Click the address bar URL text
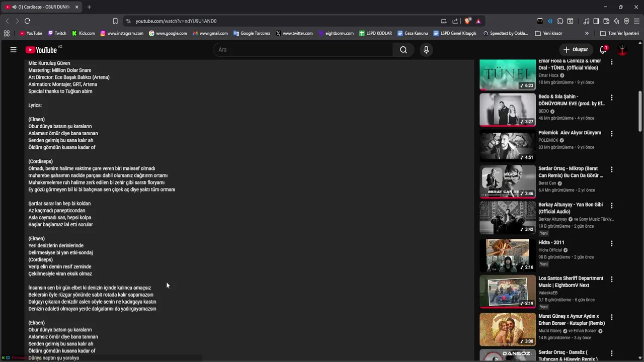Viewport: 644px width, 362px height. tap(176, 21)
